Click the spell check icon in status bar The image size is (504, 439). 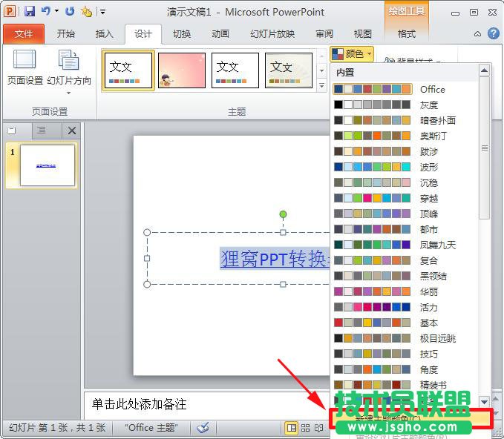click(x=203, y=428)
